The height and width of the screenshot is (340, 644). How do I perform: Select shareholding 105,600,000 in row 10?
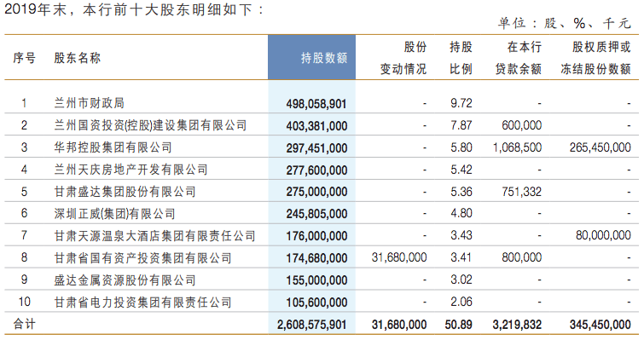click(x=316, y=303)
